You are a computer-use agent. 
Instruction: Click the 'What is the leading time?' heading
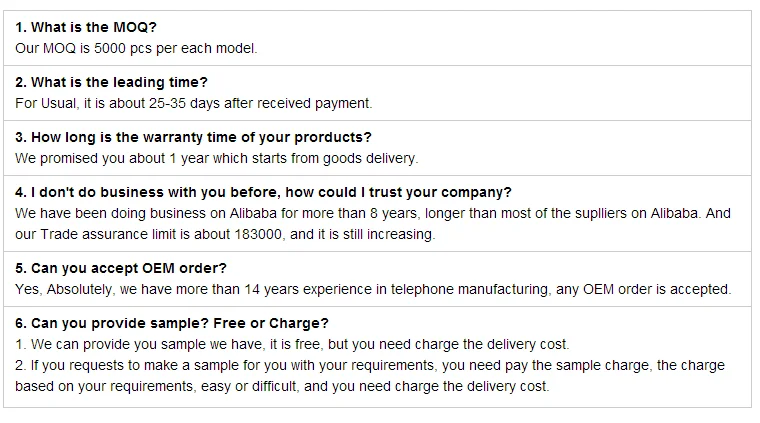111,82
